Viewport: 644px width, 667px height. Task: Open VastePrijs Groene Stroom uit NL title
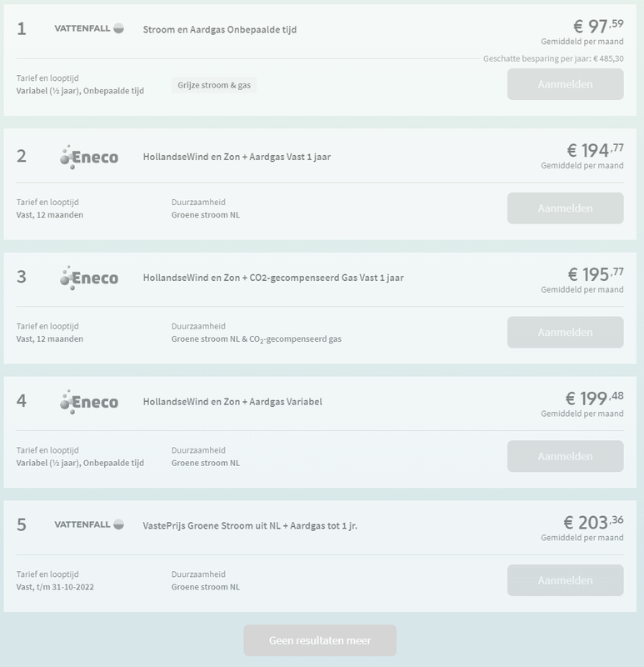(x=250, y=525)
